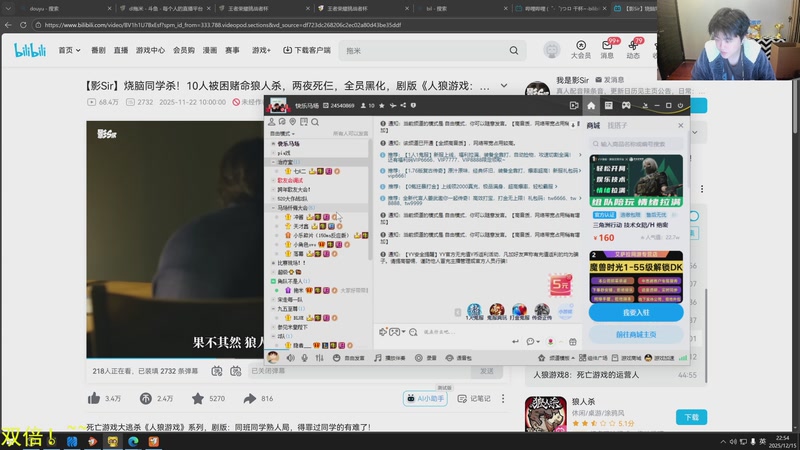This screenshot has height=450, width=800.
Task: Open the 三角洲行动 store banner thumbnail
Action: point(636,181)
